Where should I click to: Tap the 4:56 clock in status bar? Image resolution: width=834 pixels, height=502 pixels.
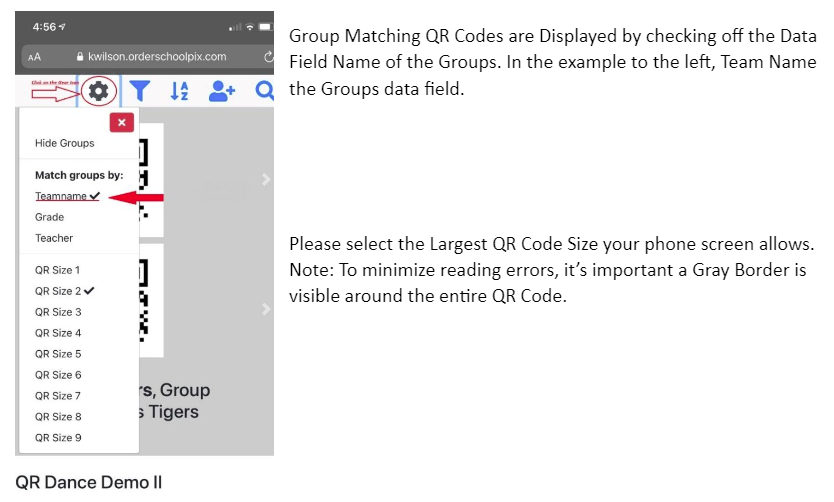tap(44, 27)
